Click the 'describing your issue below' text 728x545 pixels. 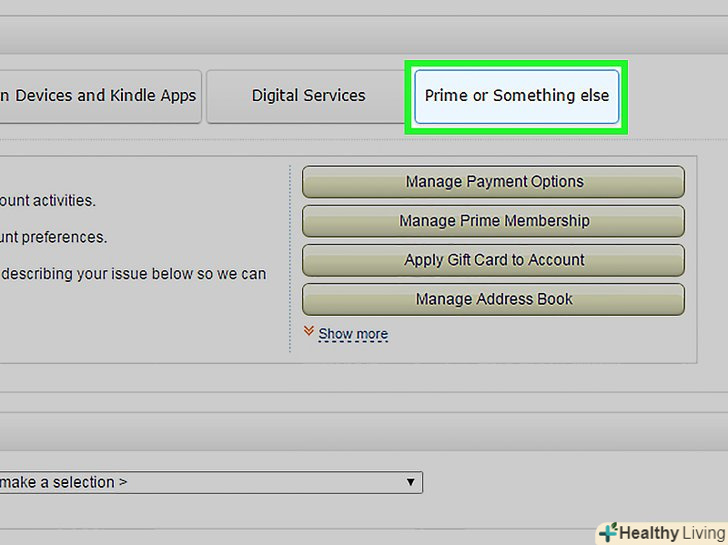point(133,274)
